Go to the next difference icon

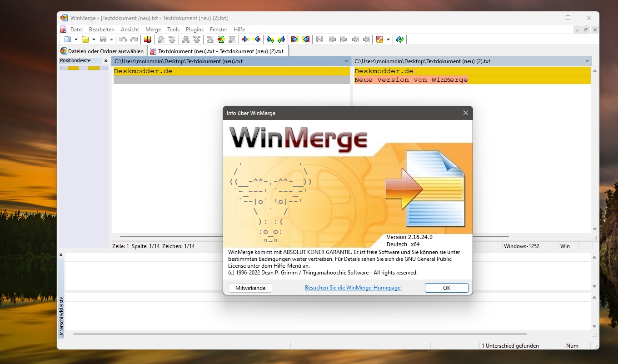[161, 40]
